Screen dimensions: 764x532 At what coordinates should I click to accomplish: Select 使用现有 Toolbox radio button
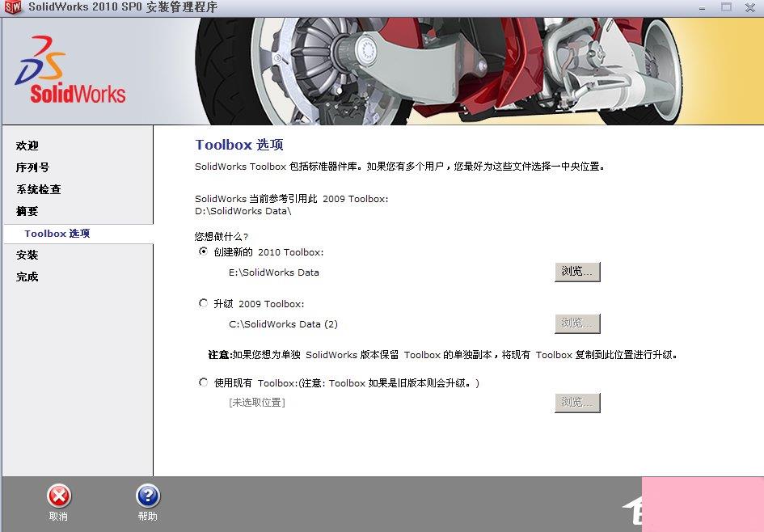203,382
